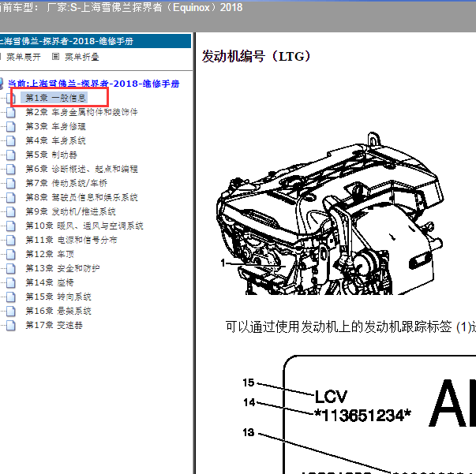Open chapter 第2章 车身金属构件和装饰件
Viewport: 476px width, 474px height.
81,112
